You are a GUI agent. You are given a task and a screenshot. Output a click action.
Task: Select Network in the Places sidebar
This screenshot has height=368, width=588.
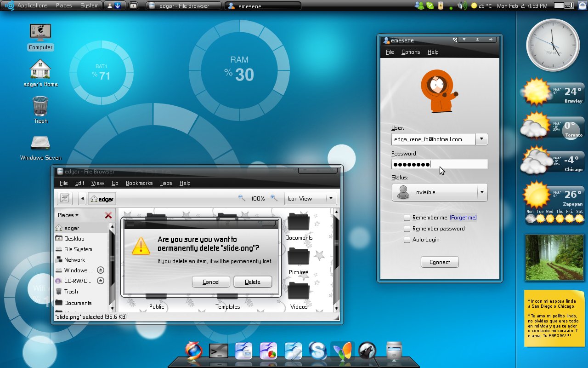[74, 259]
